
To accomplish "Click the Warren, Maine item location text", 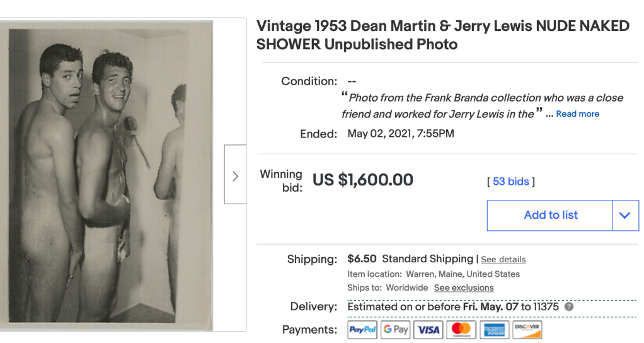I will click(462, 274).
